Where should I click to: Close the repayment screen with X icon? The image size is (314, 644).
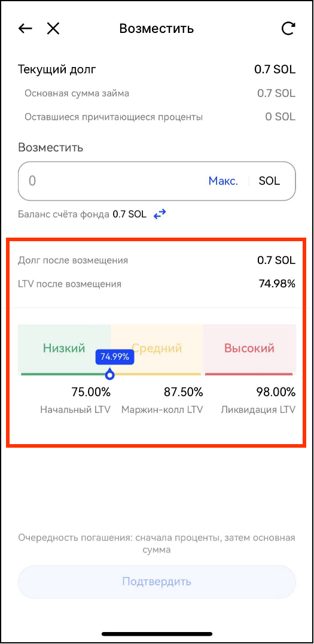tap(53, 28)
